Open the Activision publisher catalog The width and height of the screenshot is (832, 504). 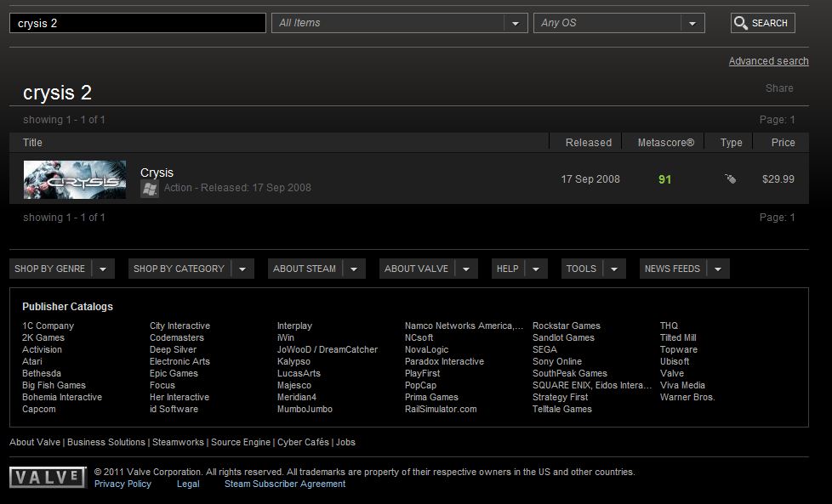pos(42,350)
